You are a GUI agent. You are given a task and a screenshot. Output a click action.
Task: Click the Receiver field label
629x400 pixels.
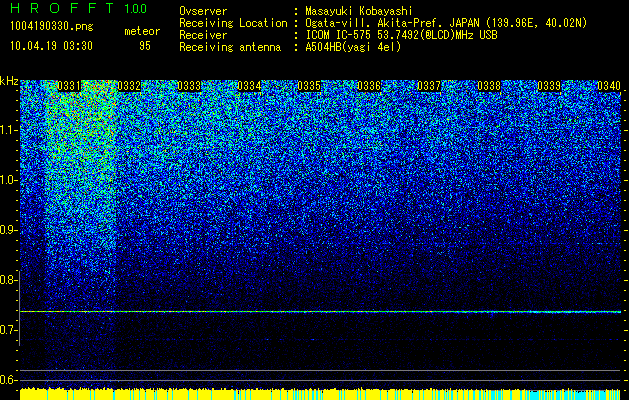point(203,35)
